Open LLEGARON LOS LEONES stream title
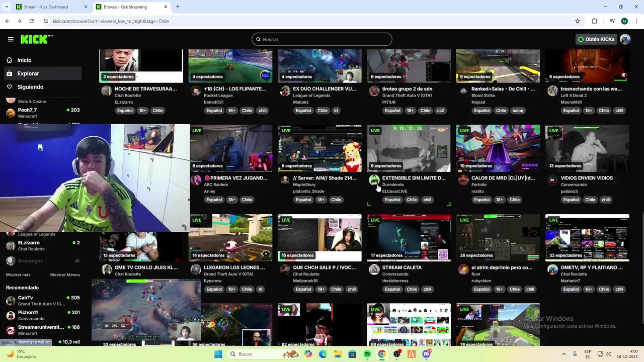This screenshot has width=644, height=362. tap(234, 267)
